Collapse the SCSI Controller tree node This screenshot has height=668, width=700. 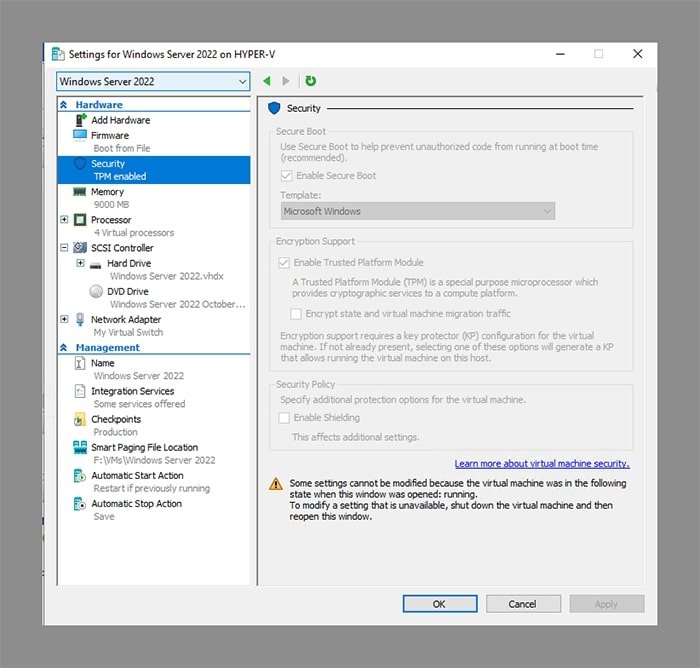point(65,248)
